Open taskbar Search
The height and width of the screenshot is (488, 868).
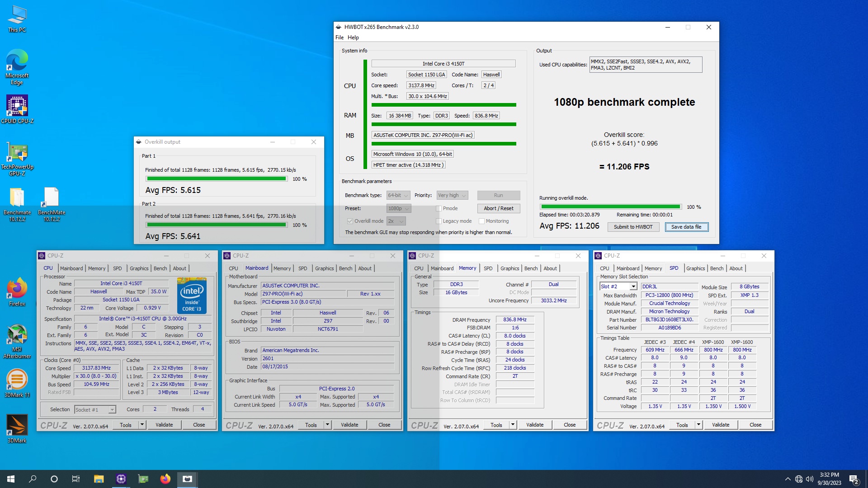coord(33,479)
